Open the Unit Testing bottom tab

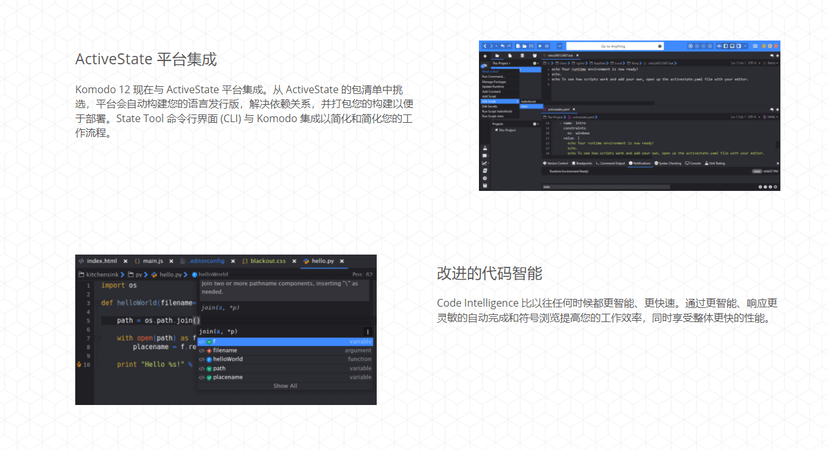[x=715, y=163]
